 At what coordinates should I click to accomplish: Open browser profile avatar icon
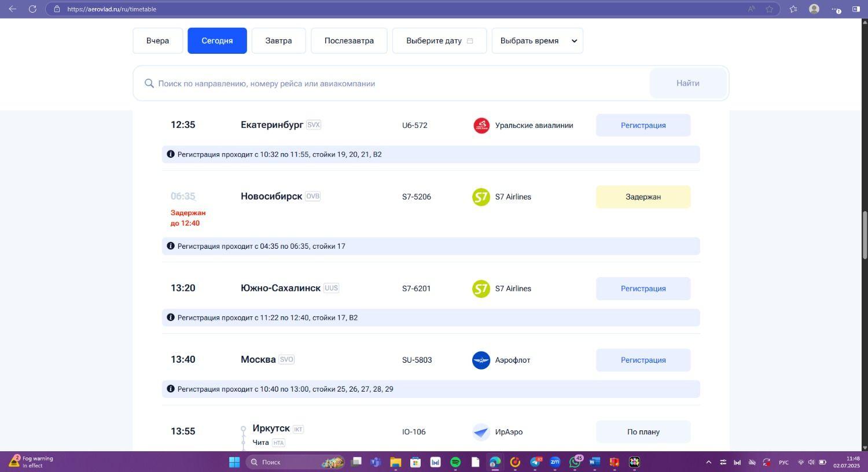coord(814,9)
